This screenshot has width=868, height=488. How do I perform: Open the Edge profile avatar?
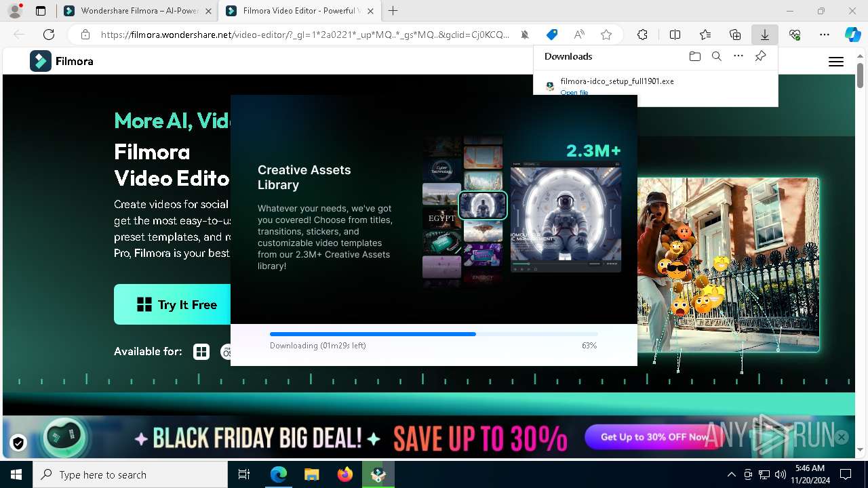pos(14,11)
